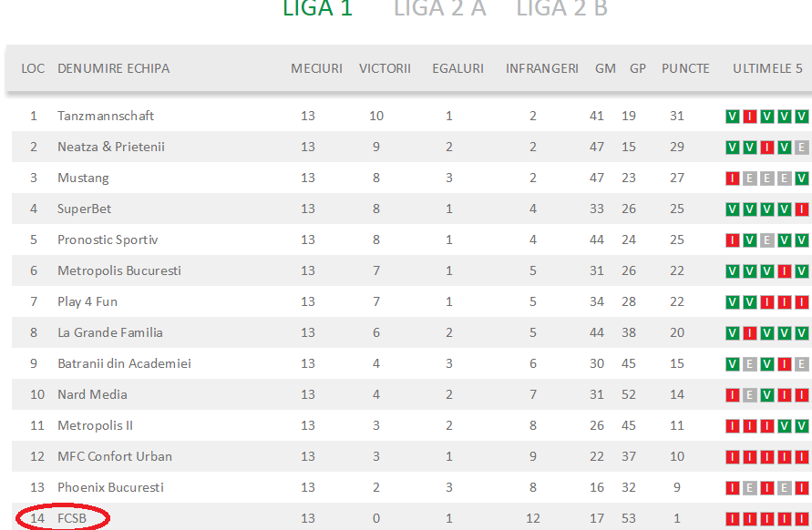Open the MFC Confort Urban team link
The image size is (812, 530).
[x=115, y=456]
